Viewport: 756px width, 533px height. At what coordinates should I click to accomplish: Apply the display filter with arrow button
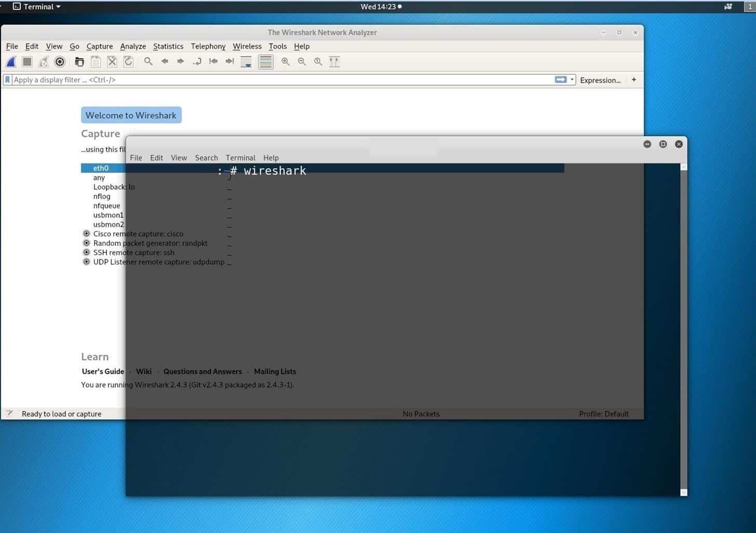pyautogui.click(x=561, y=79)
